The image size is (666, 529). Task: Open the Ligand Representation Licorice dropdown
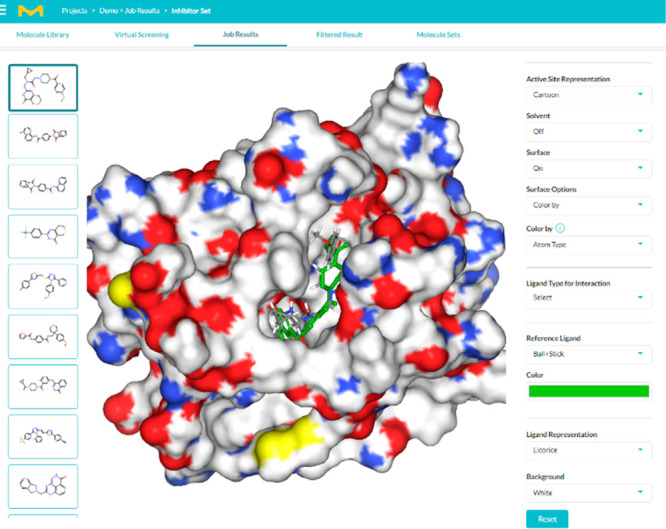pos(589,451)
